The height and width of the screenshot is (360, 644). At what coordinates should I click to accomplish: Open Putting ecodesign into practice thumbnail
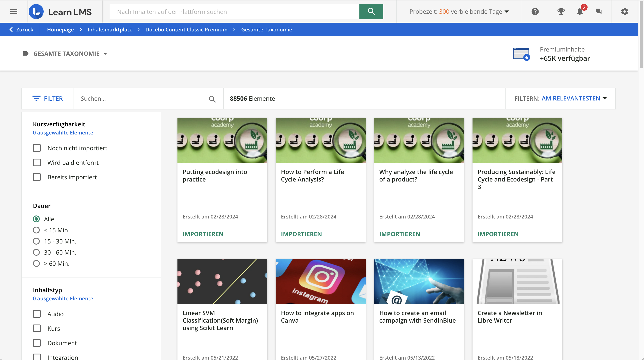pyautogui.click(x=222, y=140)
